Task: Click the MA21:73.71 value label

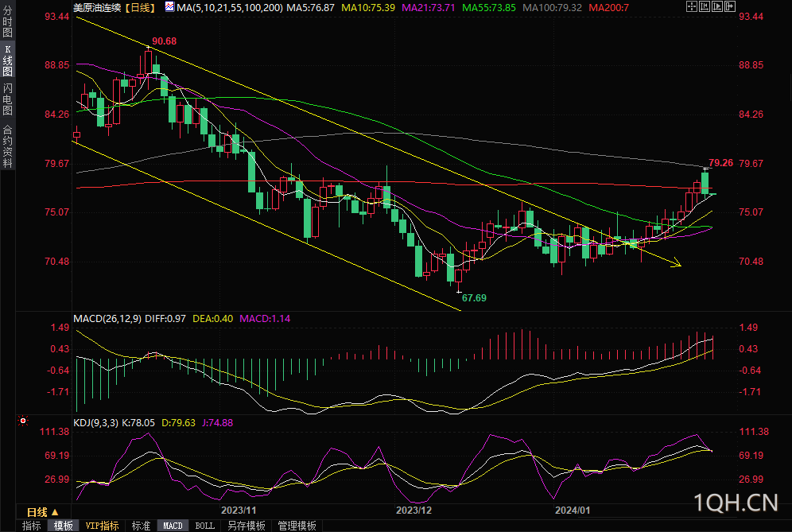Action: click(429, 8)
